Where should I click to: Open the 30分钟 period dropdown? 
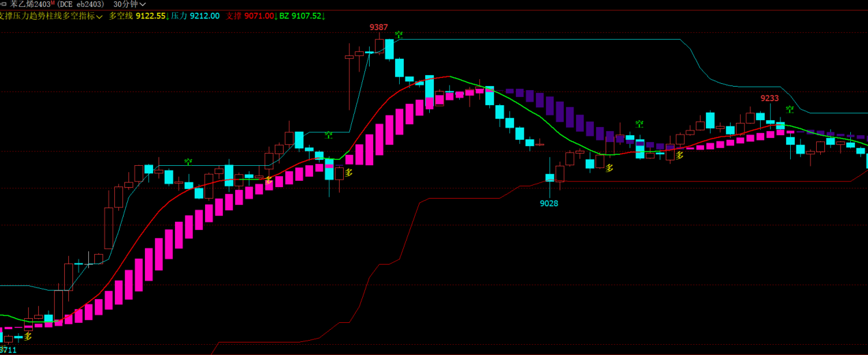129,4
